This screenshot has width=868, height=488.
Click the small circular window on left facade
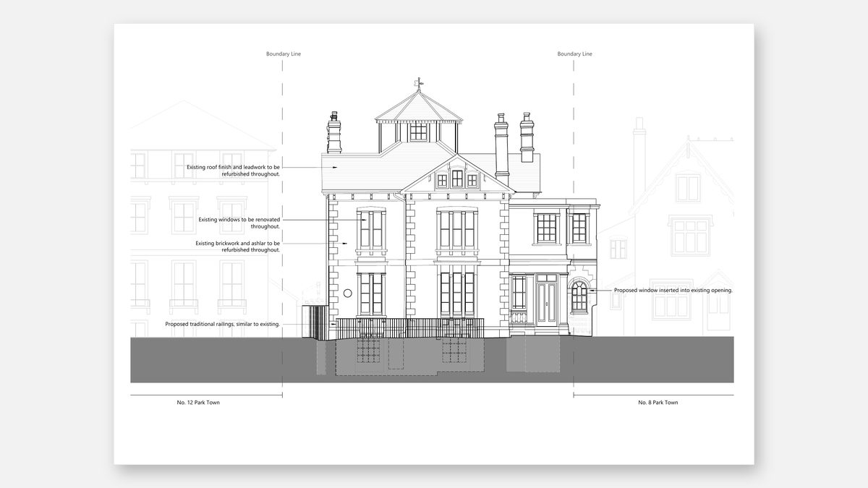pos(347,293)
